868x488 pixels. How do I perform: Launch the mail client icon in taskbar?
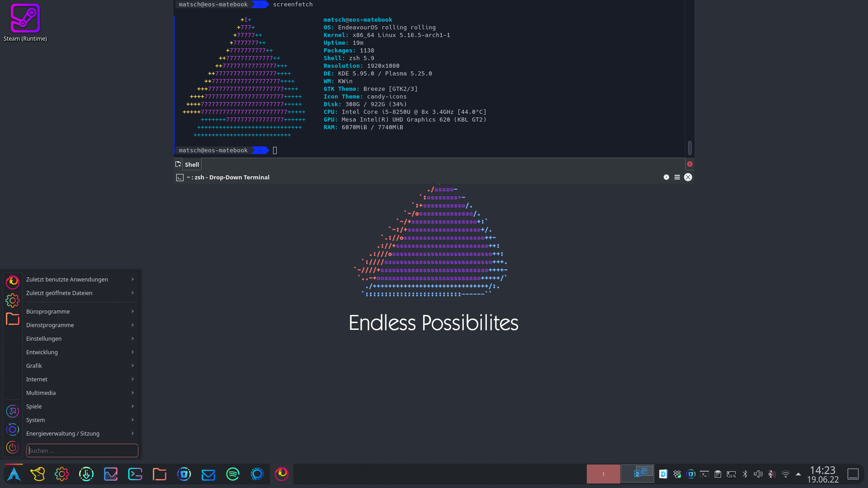click(208, 474)
